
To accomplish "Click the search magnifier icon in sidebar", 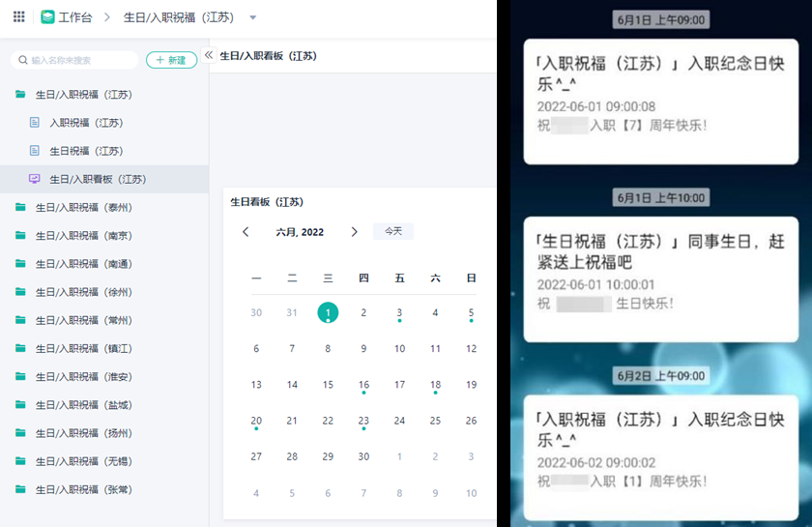I will point(23,60).
